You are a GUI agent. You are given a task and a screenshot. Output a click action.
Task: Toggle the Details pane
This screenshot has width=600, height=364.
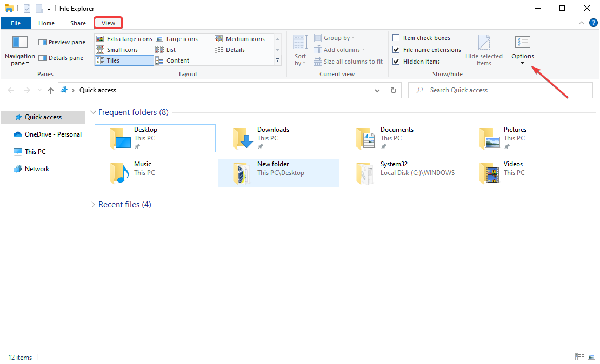click(61, 58)
